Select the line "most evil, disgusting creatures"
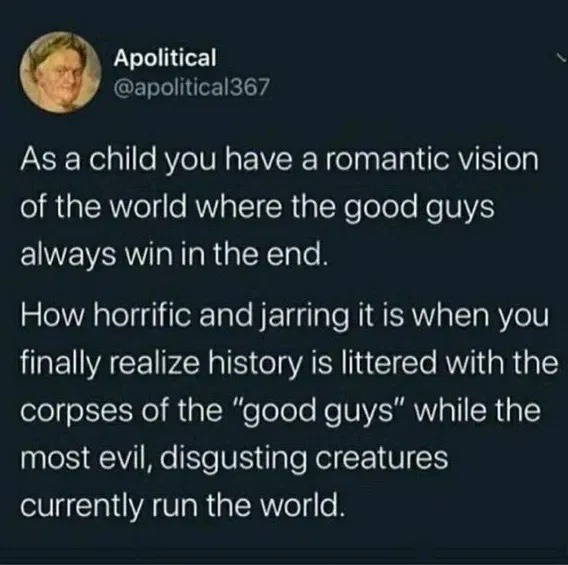 pyautogui.click(x=234, y=459)
